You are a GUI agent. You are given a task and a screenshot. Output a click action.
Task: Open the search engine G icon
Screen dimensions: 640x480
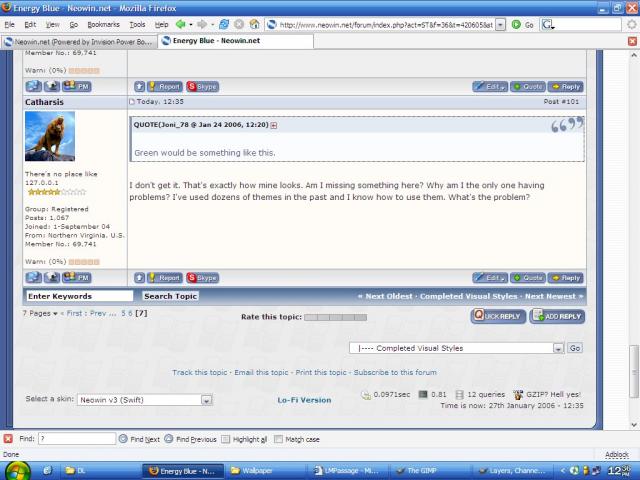pos(548,25)
